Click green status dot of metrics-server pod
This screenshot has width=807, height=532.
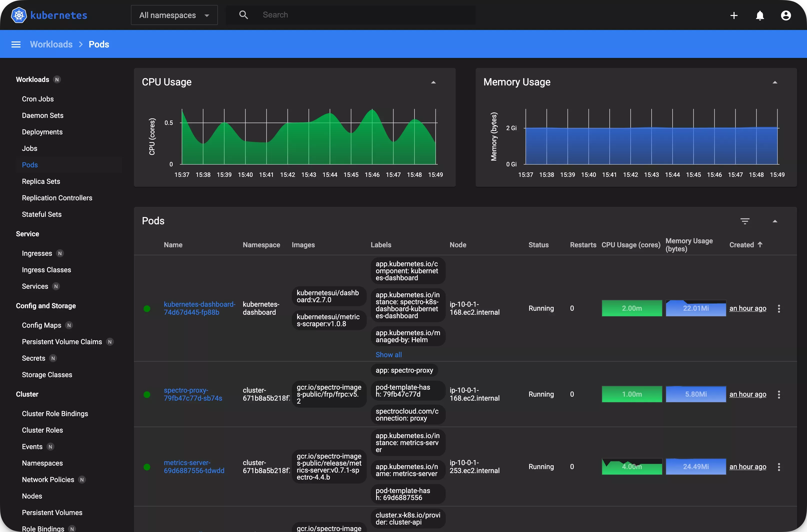pyautogui.click(x=147, y=467)
